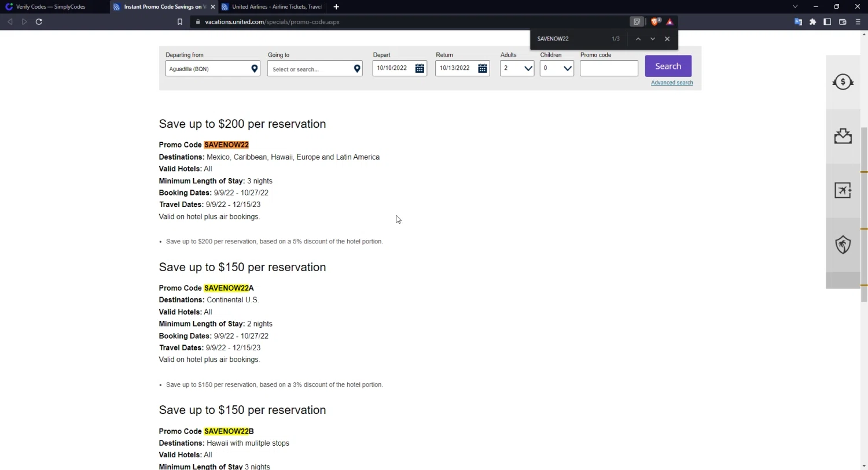This screenshot has height=470, width=868.
Task: Go back to previous page
Action: point(10,22)
